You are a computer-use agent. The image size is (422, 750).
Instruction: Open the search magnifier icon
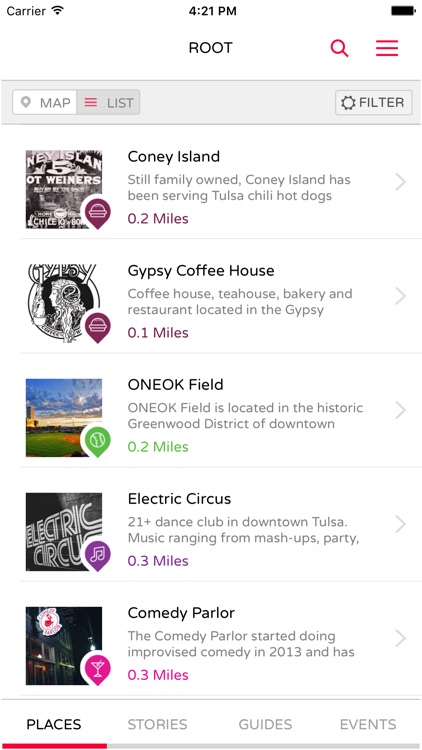pos(339,48)
